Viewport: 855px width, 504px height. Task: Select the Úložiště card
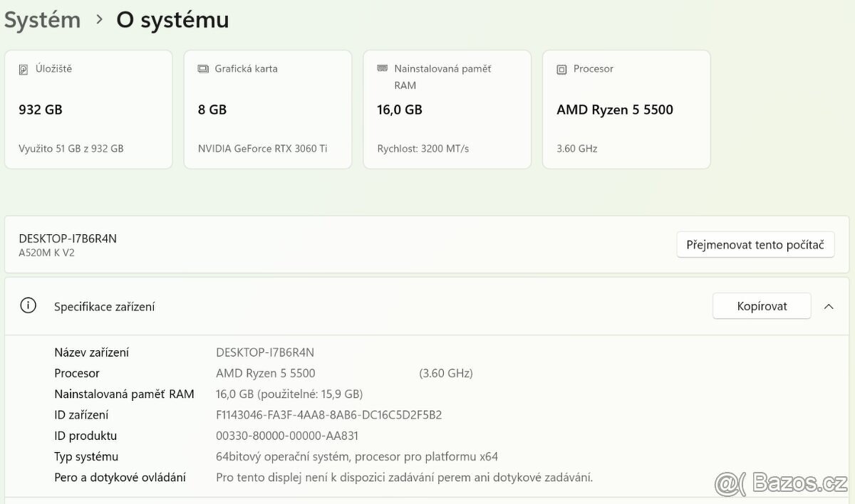coord(88,108)
